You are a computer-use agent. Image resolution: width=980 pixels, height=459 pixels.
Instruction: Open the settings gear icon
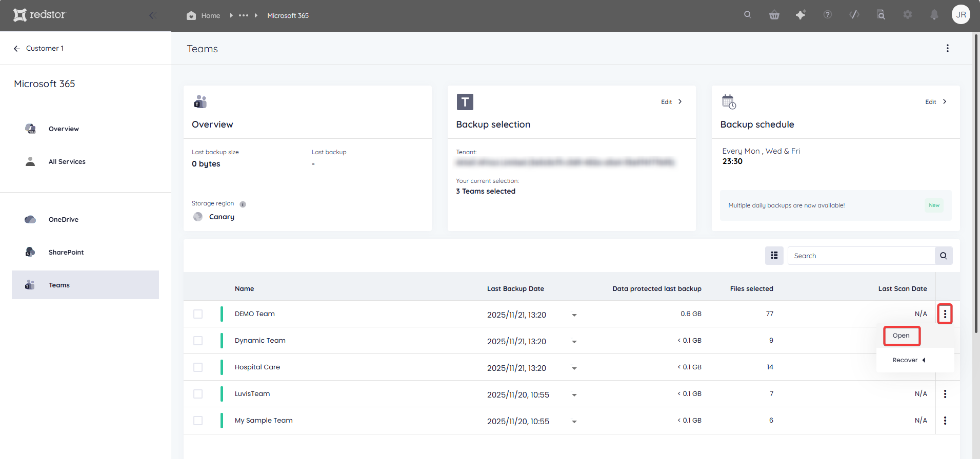tap(908, 14)
